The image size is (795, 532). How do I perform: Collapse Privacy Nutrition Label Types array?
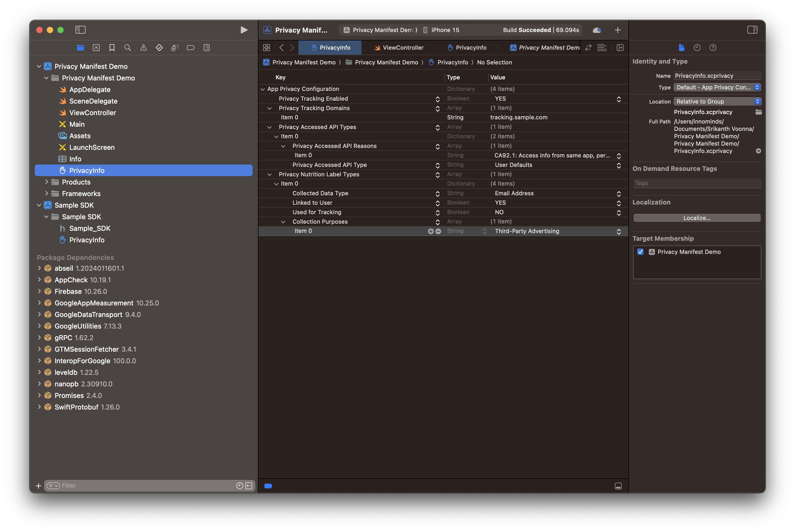(x=269, y=174)
